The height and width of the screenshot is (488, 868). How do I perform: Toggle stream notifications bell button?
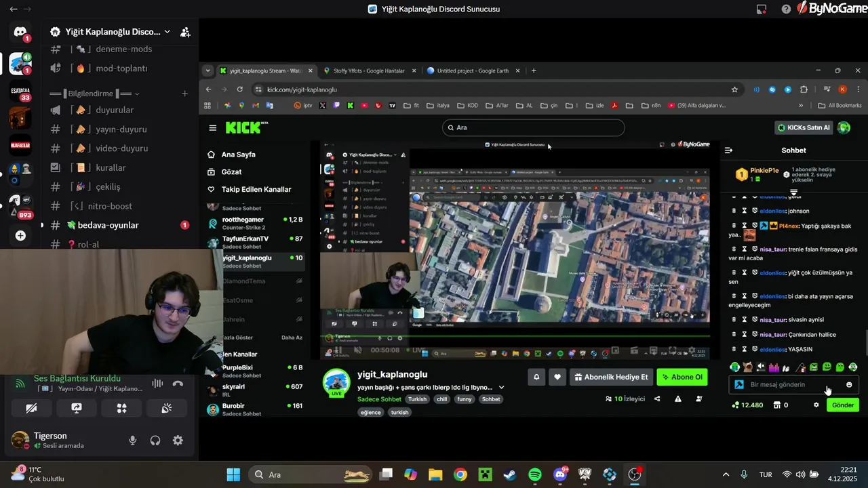(x=536, y=377)
